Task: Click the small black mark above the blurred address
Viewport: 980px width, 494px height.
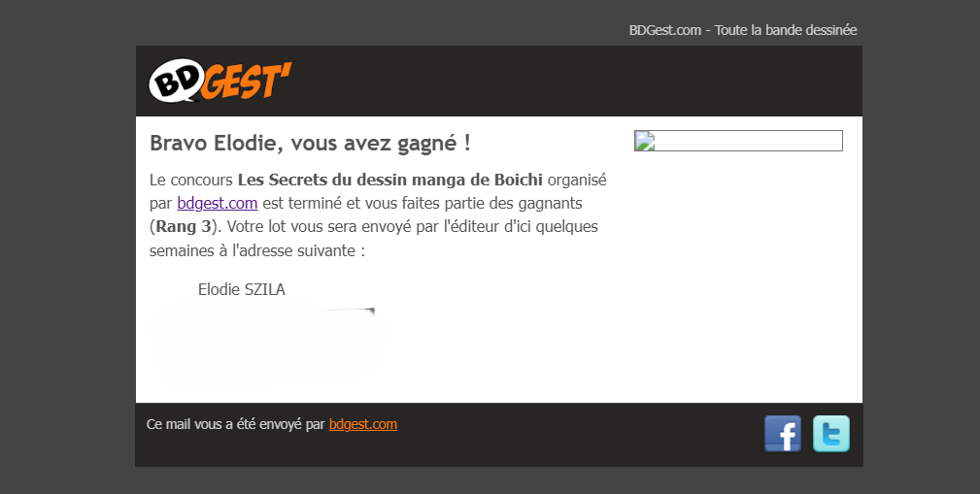Action: [369, 311]
